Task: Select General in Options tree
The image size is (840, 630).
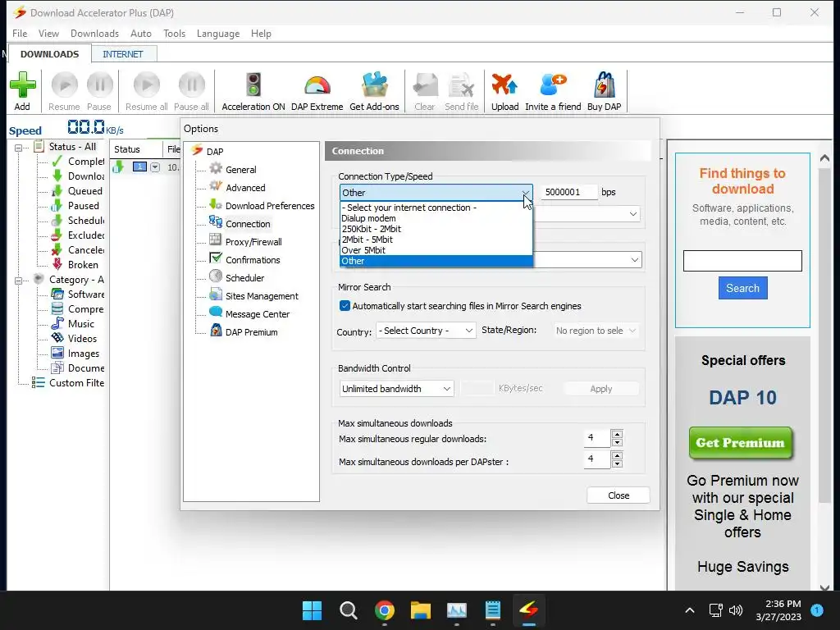Action: tap(240, 170)
